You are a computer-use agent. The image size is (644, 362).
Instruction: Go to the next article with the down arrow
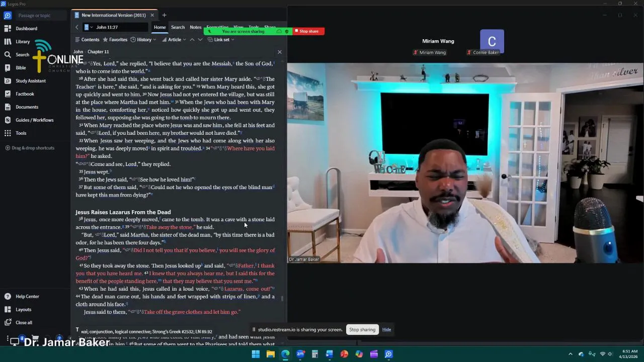(200, 40)
